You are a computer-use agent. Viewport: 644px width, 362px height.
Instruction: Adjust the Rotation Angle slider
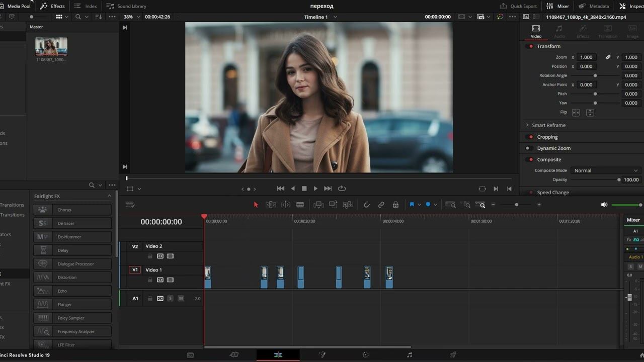[595, 76]
